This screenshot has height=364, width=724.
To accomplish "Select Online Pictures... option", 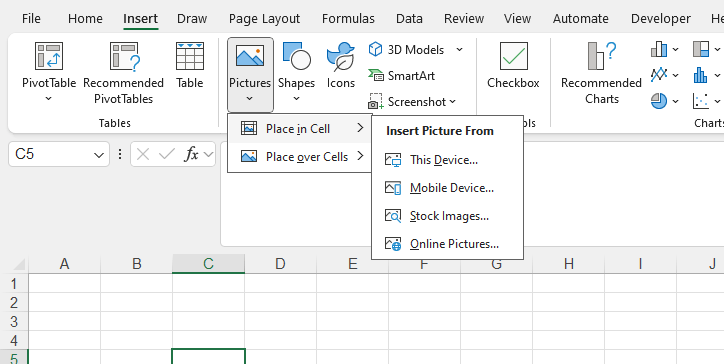I will click(x=447, y=244).
